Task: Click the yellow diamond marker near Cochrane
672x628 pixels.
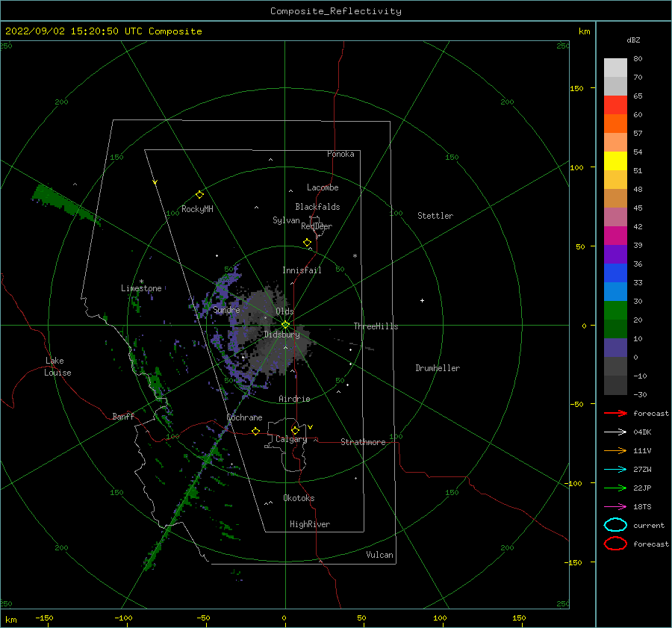Action: pyautogui.click(x=256, y=432)
